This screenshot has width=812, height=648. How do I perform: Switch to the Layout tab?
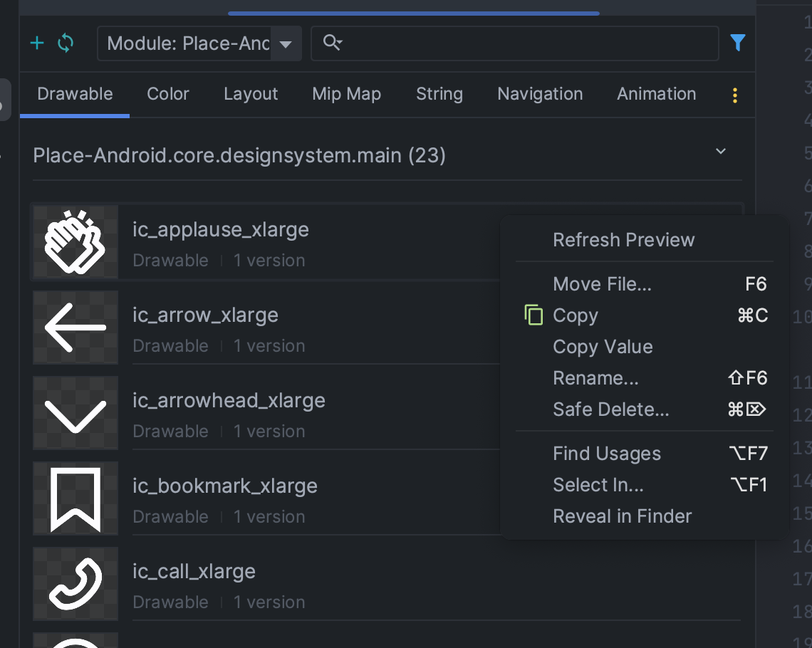[x=251, y=94]
